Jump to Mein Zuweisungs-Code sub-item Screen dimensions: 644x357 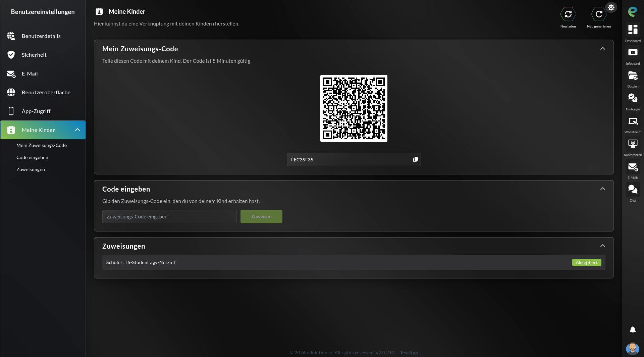(x=42, y=145)
